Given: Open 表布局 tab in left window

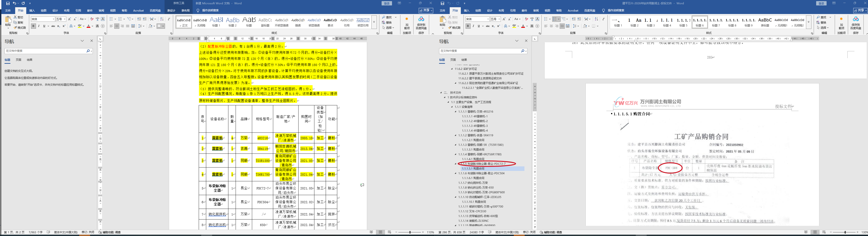Looking at the screenshot, I should coord(185,10).
